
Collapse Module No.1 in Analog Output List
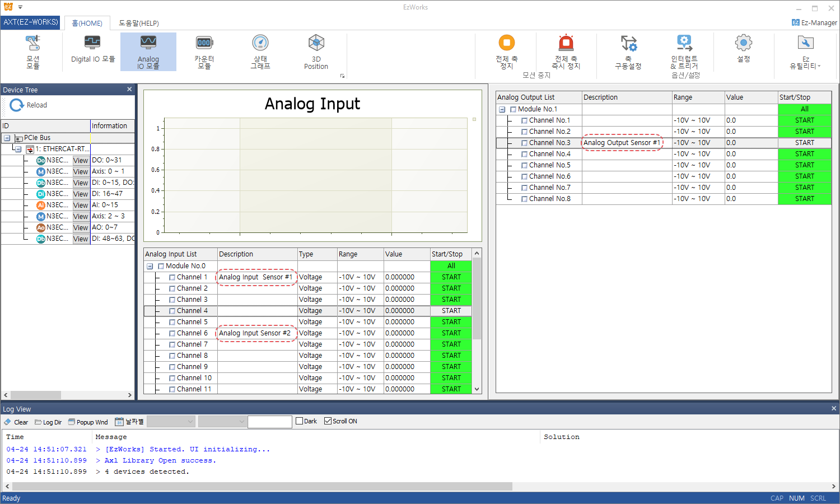coord(502,109)
